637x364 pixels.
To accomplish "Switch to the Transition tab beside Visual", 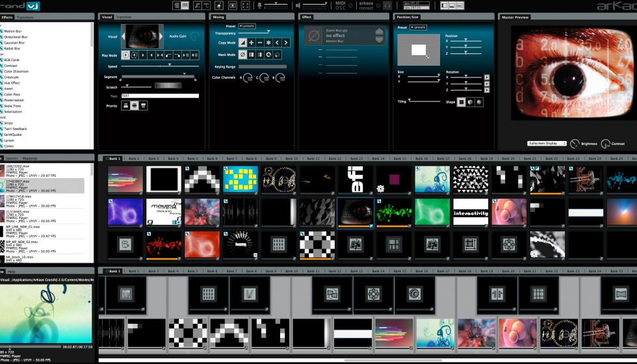I will tap(123, 17).
